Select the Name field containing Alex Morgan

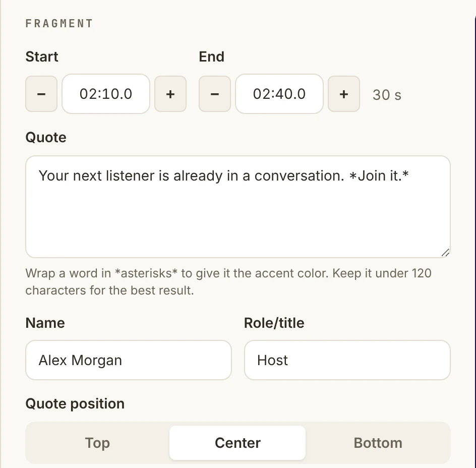click(x=129, y=360)
